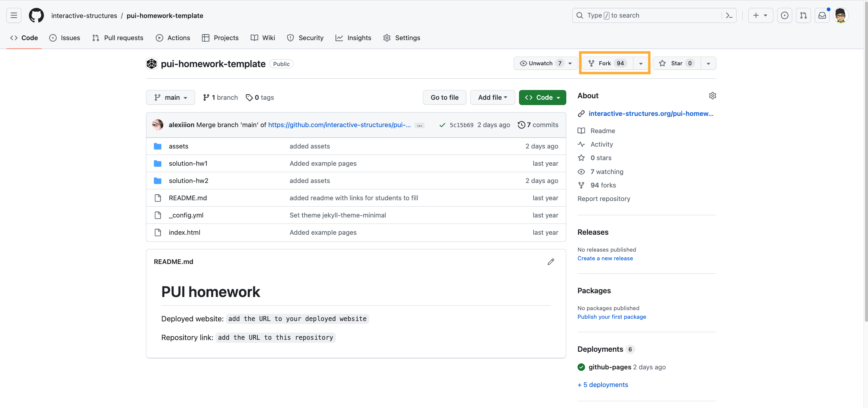Open the green Code dropdown
The image size is (868, 408).
(x=543, y=97)
